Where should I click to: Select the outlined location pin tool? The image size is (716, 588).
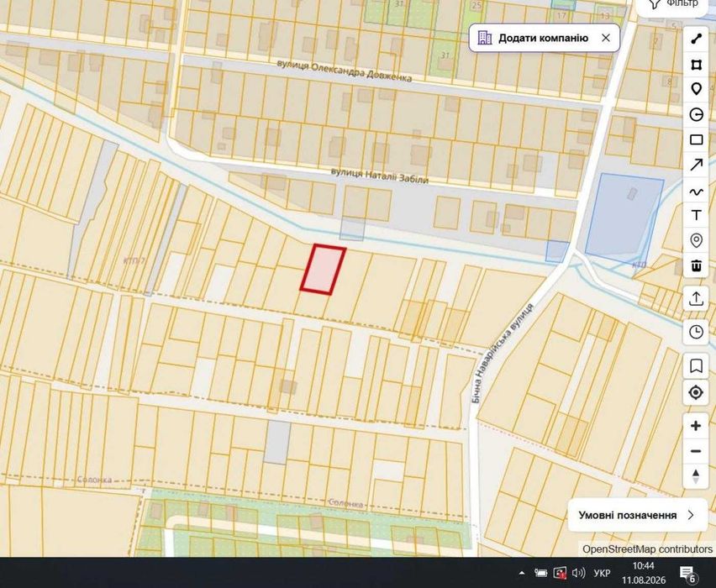point(696,240)
